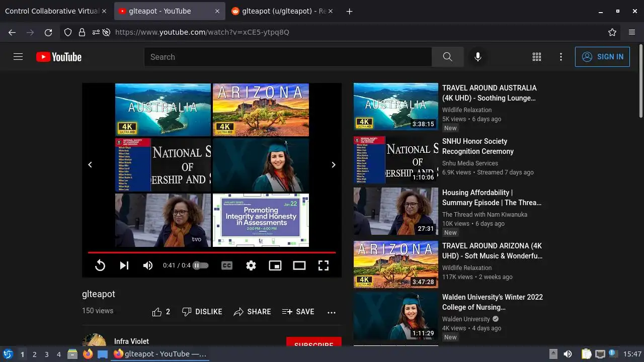This screenshot has width=644, height=362.
Task: Open graduate woman end-screen thumbnail
Action: pos(261,165)
